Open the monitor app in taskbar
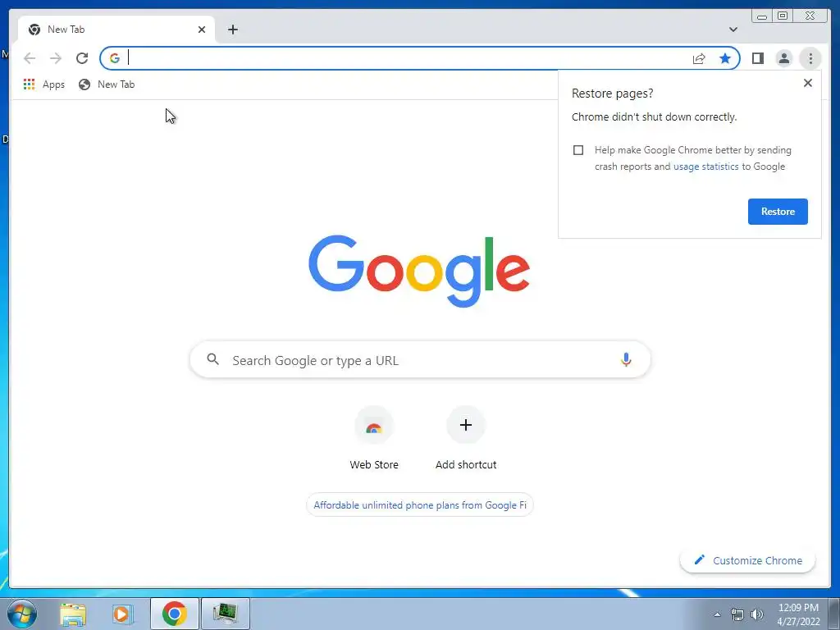 pyautogui.click(x=226, y=614)
